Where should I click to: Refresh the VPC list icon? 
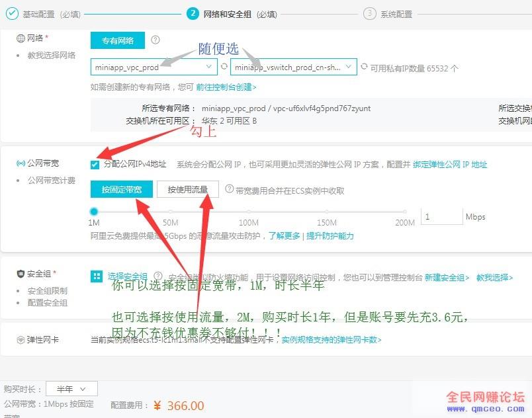(224, 67)
